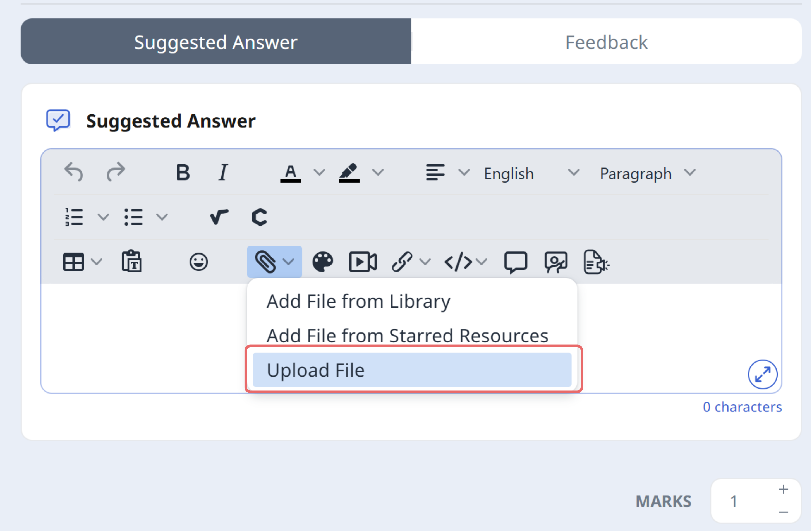Switch to the Feedback tab
The height and width of the screenshot is (532, 812).
[607, 42]
